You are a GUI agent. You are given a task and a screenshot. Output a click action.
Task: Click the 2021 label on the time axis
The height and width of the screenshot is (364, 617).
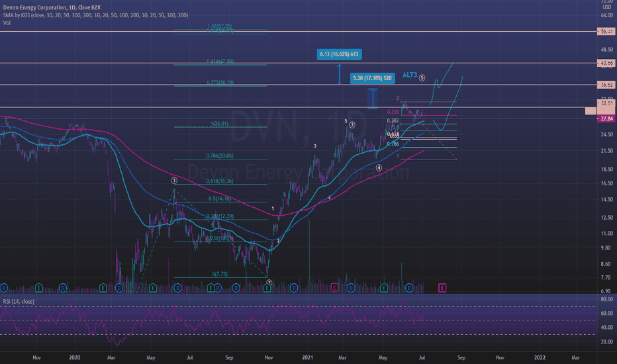click(x=307, y=357)
